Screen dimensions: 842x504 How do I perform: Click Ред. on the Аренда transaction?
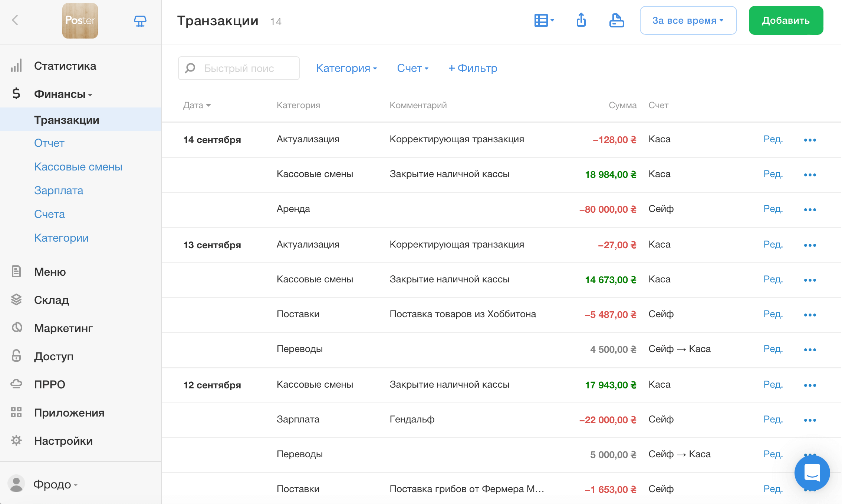click(773, 209)
